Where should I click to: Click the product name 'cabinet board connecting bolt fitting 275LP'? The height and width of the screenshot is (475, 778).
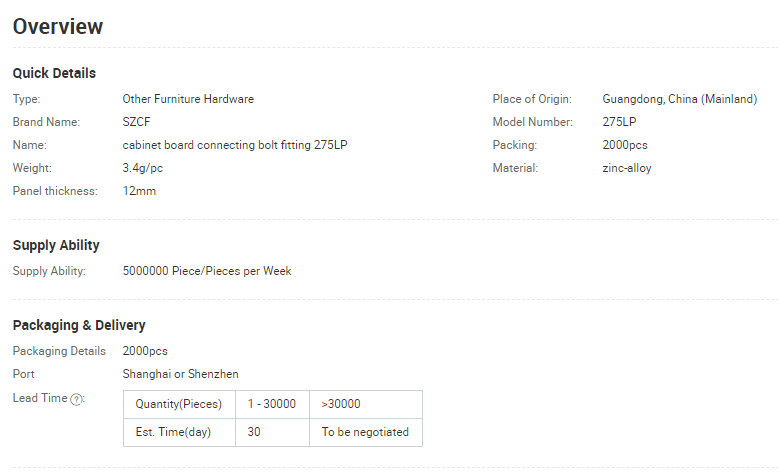[235, 145]
